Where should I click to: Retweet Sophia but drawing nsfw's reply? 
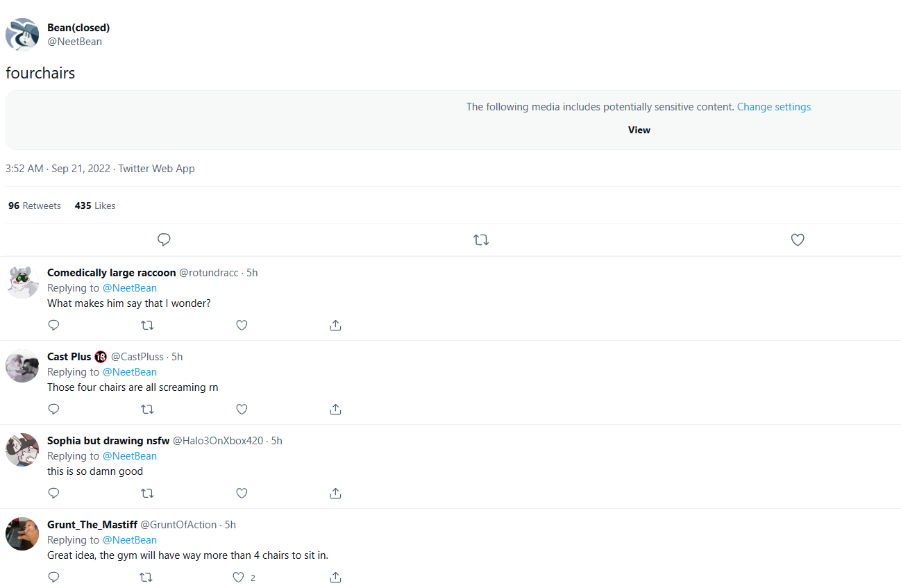(147, 494)
